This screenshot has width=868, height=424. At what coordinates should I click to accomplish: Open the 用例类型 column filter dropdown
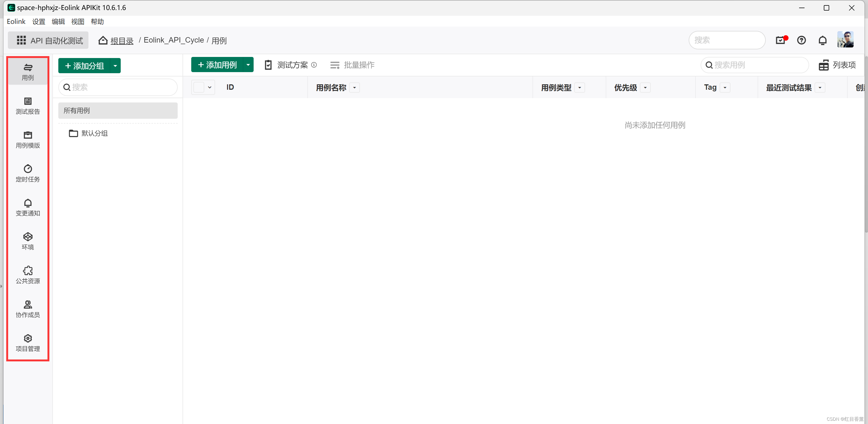tap(580, 88)
